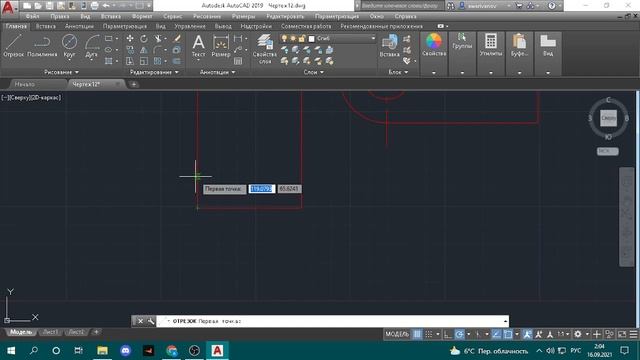The height and width of the screenshot is (360, 640).
Task: Toggle object snap square icon in status bar
Action: pos(508,334)
